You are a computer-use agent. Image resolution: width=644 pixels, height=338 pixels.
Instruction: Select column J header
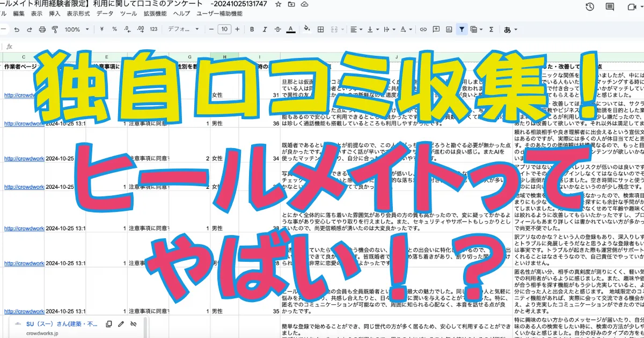397,56
